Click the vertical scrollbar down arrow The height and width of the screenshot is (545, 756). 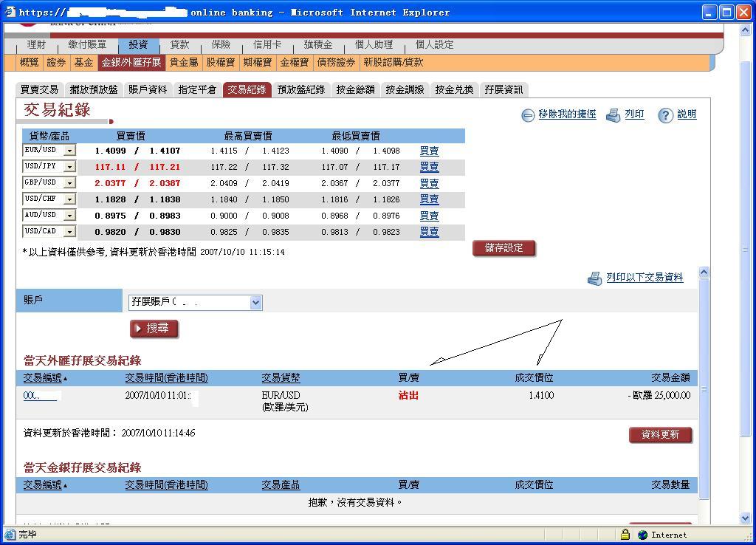pos(746,519)
